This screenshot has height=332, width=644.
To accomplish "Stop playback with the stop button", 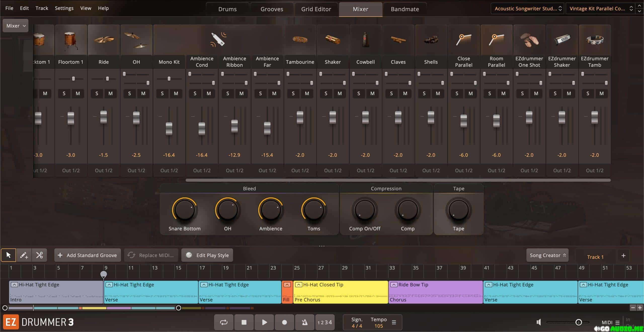I will pos(244,322).
